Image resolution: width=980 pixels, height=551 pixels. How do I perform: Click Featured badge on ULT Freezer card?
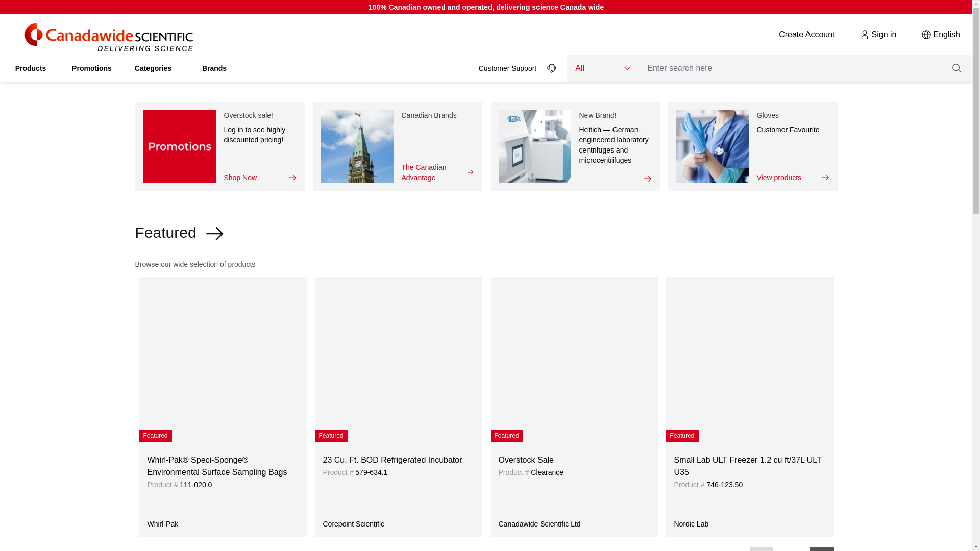[682, 436]
